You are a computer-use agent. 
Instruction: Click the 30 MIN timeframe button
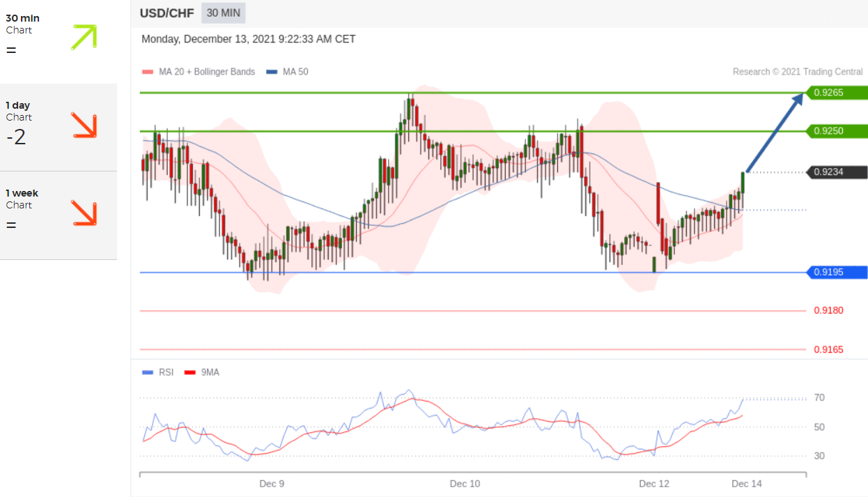[223, 13]
